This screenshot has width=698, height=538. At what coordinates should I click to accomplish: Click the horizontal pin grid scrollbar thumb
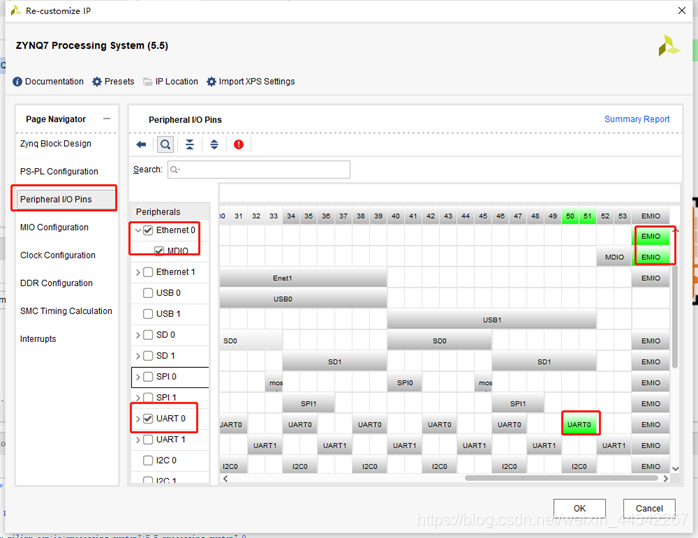[561, 478]
